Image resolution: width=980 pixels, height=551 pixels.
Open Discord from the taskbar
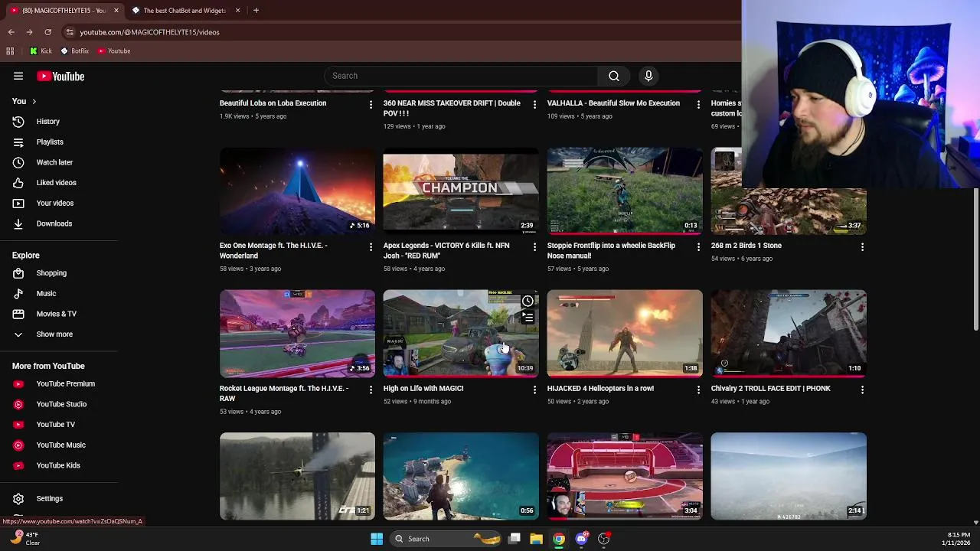[581, 539]
